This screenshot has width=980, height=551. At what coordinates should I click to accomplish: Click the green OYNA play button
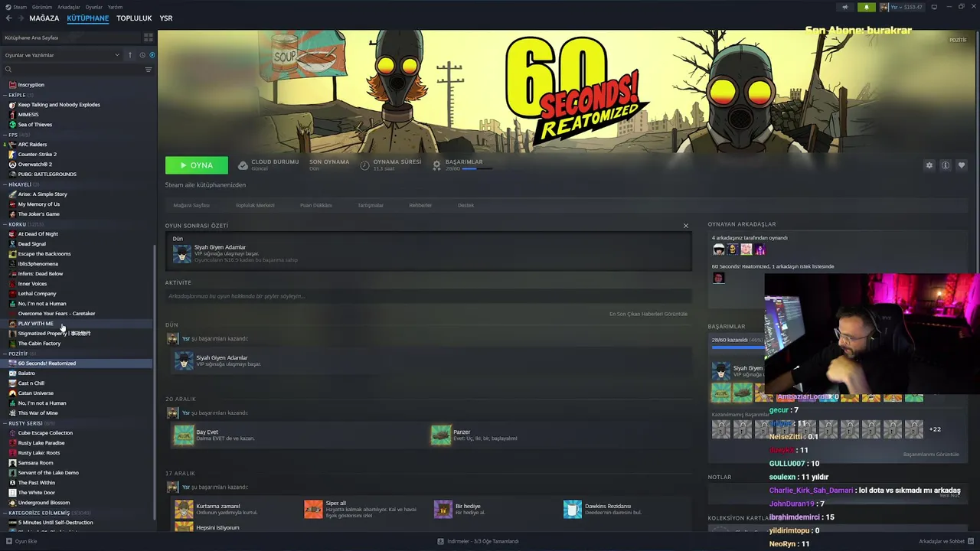pyautogui.click(x=197, y=165)
